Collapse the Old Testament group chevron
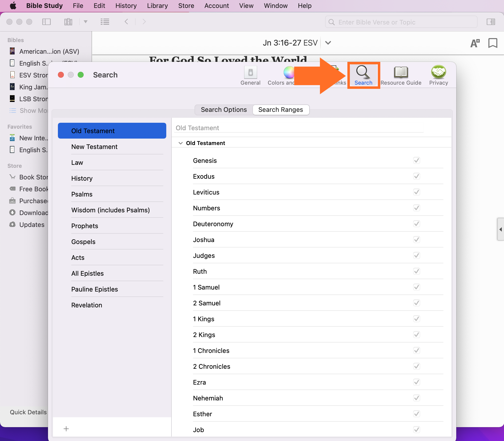The image size is (504, 441). click(181, 143)
